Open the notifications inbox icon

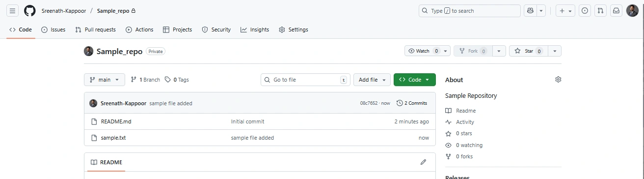616,11
